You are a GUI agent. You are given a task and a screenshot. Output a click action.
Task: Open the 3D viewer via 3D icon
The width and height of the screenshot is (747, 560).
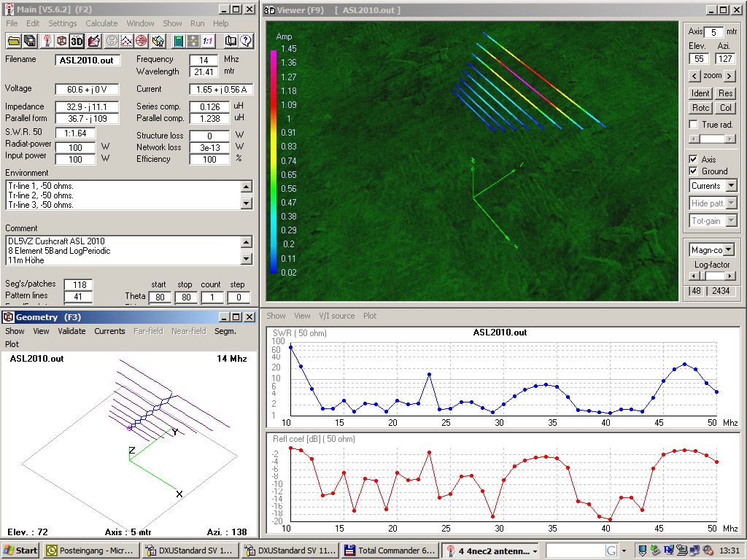point(77,41)
